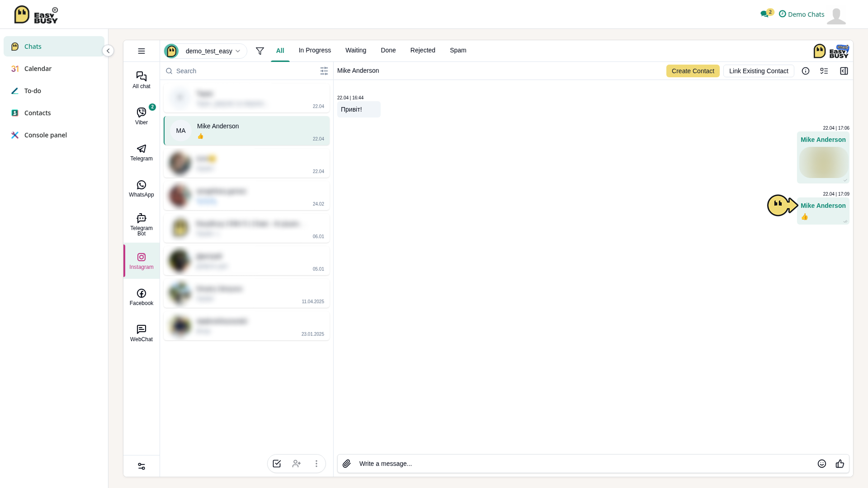Screen dimensions: 868x488
Task: Open the Telegram Bot channel
Action: point(141,225)
